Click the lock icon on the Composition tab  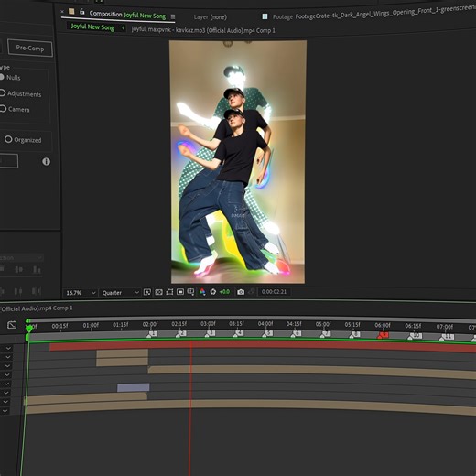tap(82, 12)
